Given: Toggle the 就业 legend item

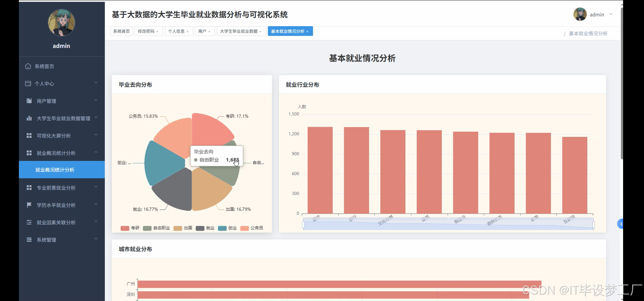Looking at the screenshot, I should [x=205, y=228].
